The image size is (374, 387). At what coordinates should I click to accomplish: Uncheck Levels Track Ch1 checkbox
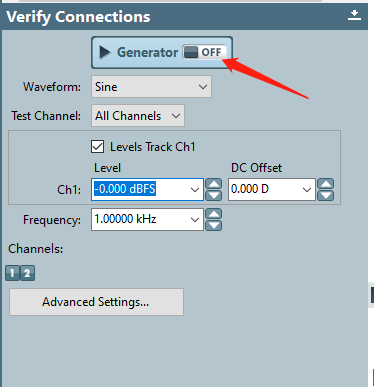97,147
